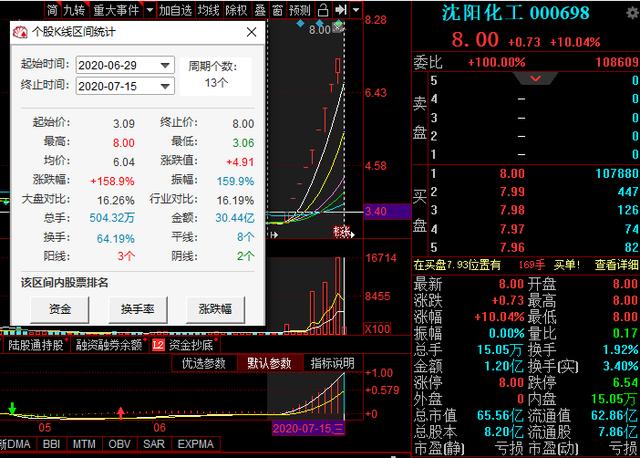640x458 pixels.
Task: Click the 叠 overlay toolbar icon
Action: [260, 10]
